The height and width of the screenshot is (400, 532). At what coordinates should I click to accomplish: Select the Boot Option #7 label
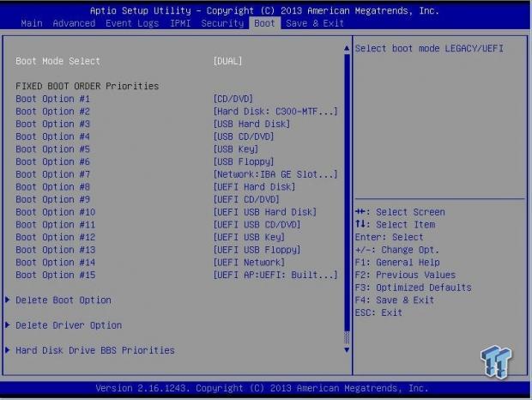(52, 174)
